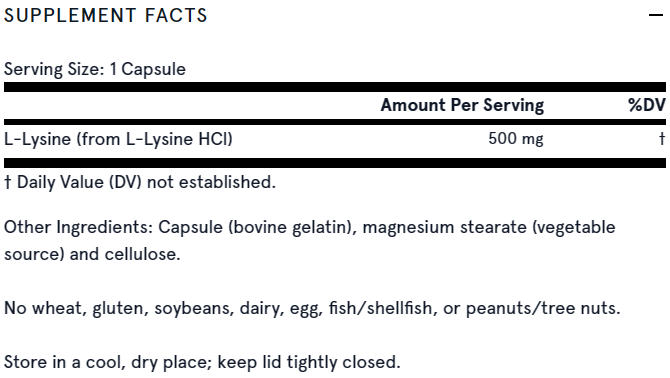Screen dimensions: 670x378
Task: Click the vegetable word in ingredients
Action: tap(573, 227)
